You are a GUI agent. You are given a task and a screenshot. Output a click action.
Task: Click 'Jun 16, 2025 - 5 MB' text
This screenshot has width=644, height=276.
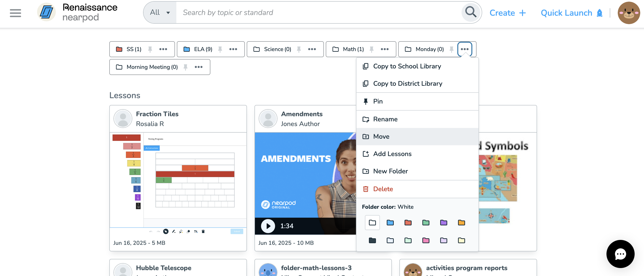pos(139,243)
